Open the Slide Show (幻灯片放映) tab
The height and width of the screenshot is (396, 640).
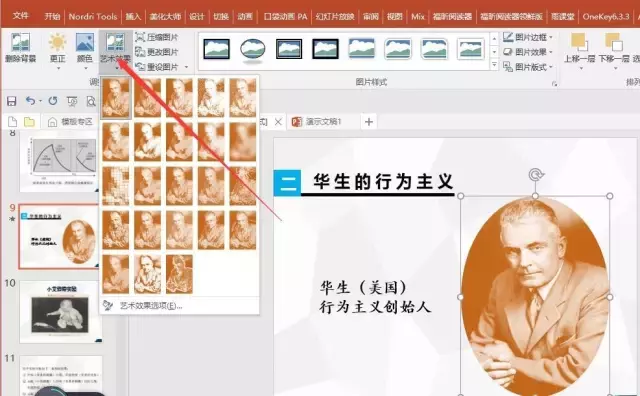(335, 16)
